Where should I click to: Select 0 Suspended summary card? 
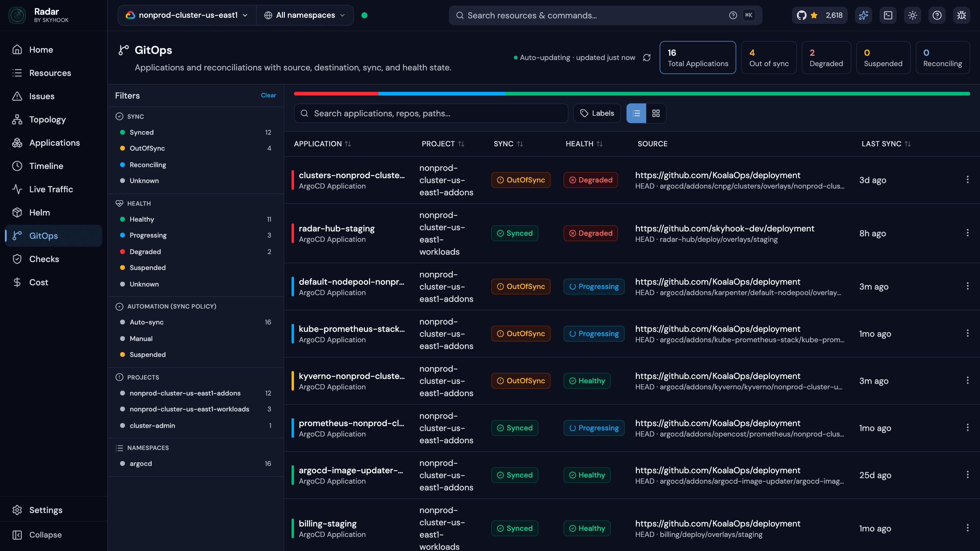[883, 58]
